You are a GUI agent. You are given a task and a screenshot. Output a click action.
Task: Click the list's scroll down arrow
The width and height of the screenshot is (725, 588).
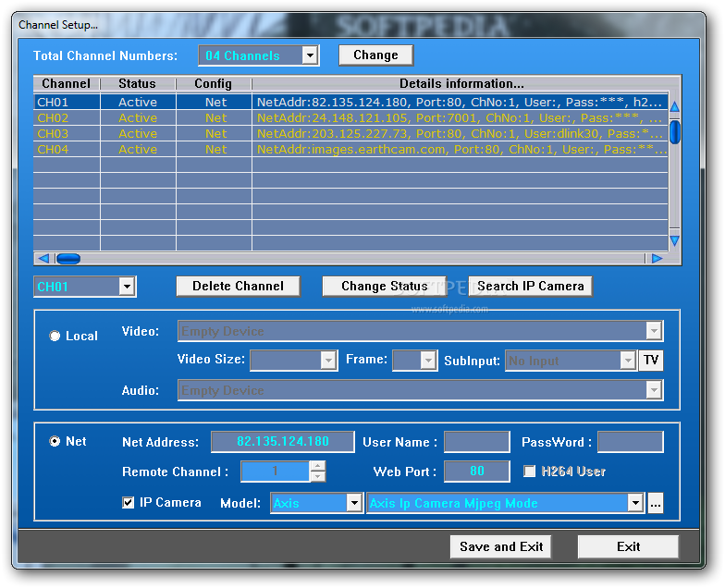click(x=675, y=240)
